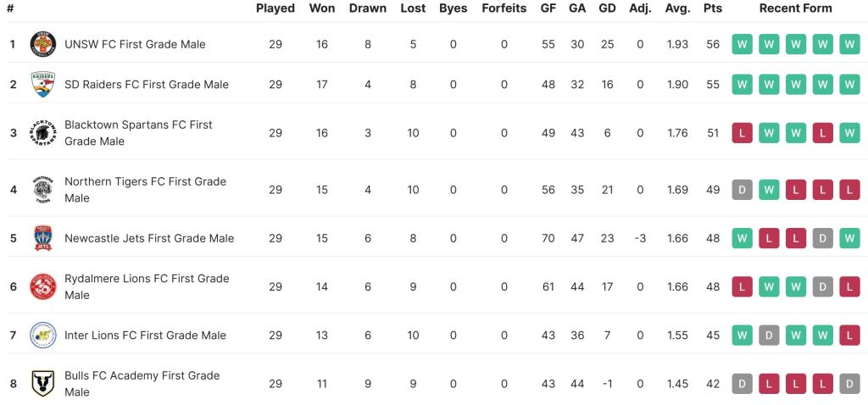This screenshot has height=405, width=868.
Task: Click Inter Lions' last recent form L badge
Action: [849, 336]
